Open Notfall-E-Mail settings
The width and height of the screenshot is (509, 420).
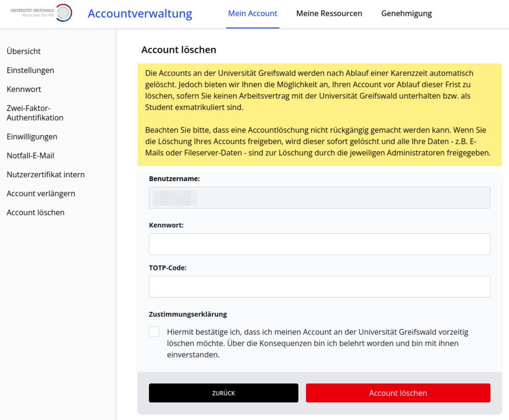pyautogui.click(x=31, y=156)
